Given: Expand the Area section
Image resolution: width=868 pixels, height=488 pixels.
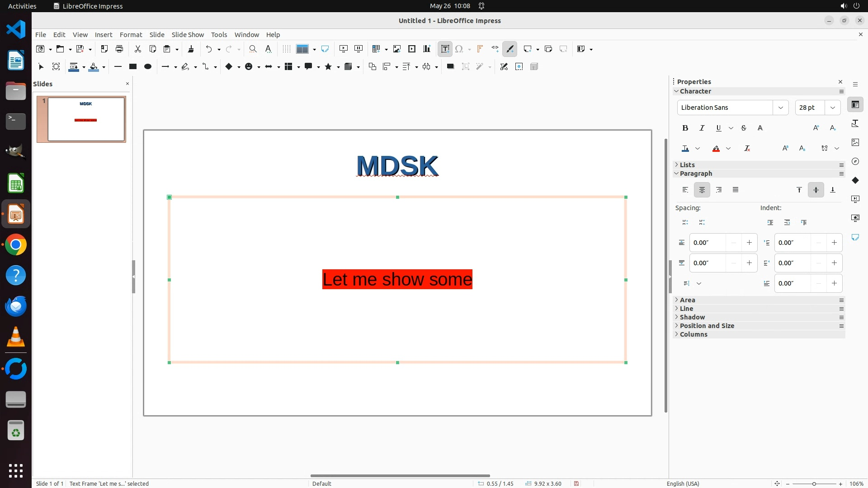Looking at the screenshot, I should pyautogui.click(x=687, y=300).
